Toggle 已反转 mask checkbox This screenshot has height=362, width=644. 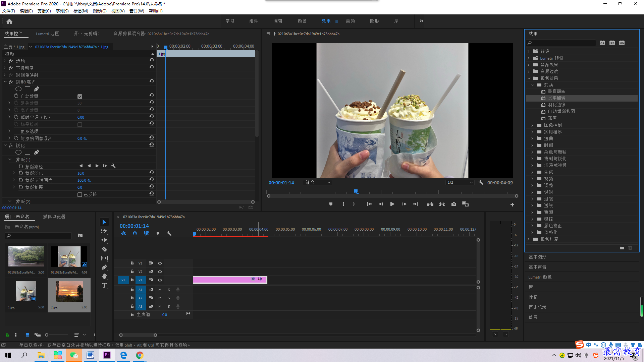pyautogui.click(x=80, y=195)
